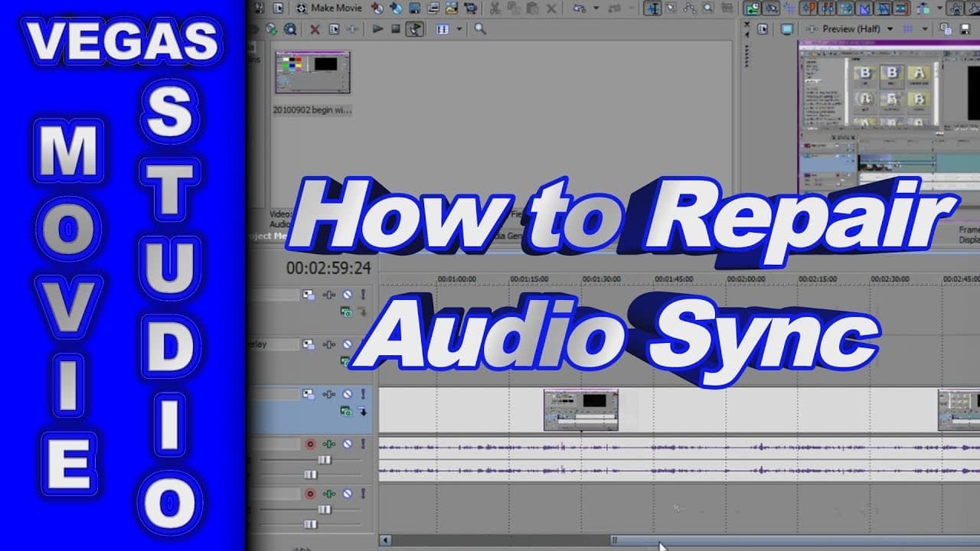Cut the selection with the scissors icon
Screen dimensions: 980x551
pyautogui.click(x=495, y=8)
